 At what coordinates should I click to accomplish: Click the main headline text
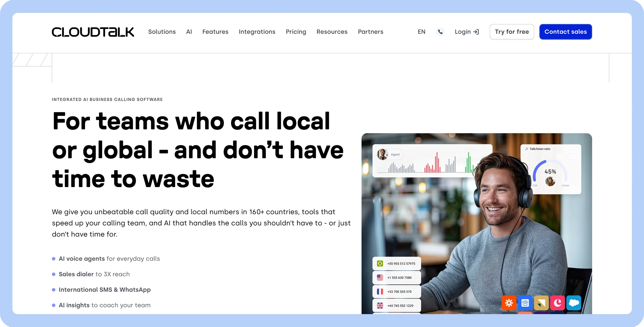point(198,150)
